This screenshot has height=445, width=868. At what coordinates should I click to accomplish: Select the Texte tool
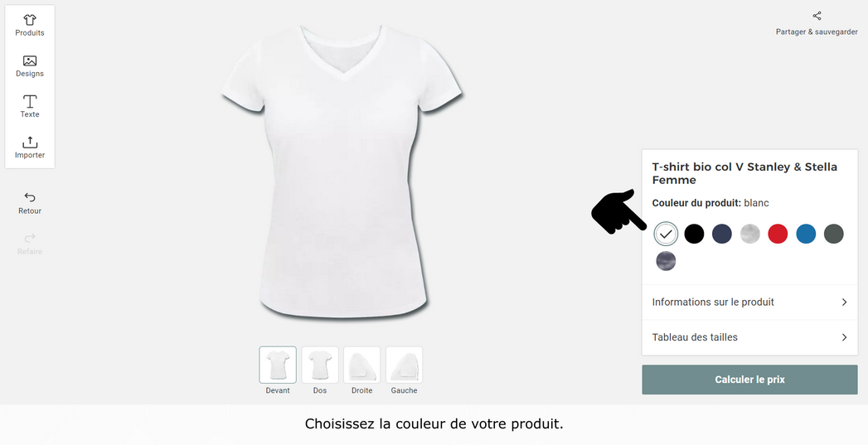30,101
